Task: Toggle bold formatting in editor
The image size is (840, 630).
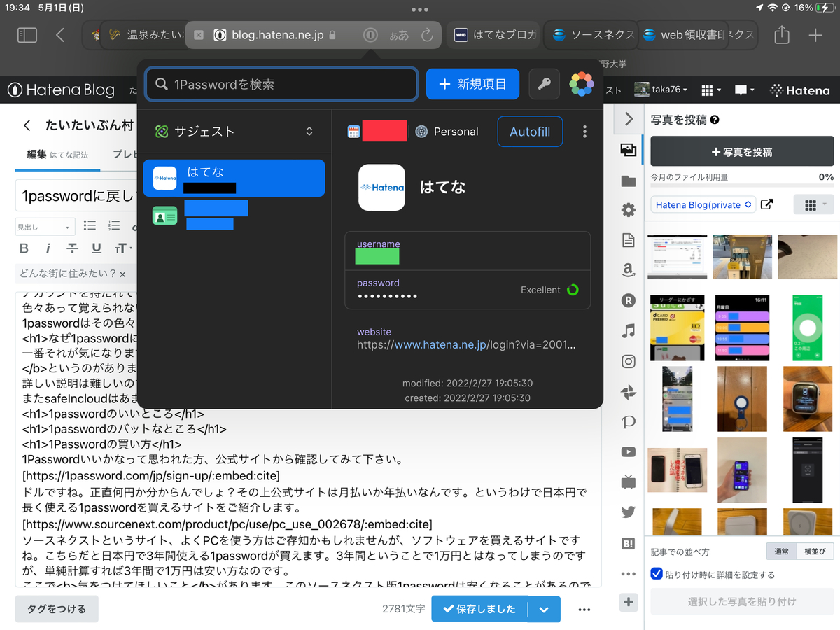Action: 24,248
